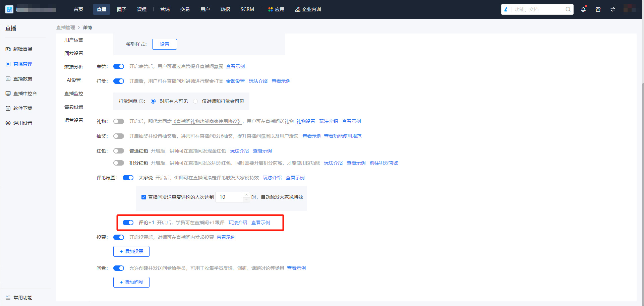Toggle the 投票 switch
Screen dimensions: 644x306
(119, 237)
